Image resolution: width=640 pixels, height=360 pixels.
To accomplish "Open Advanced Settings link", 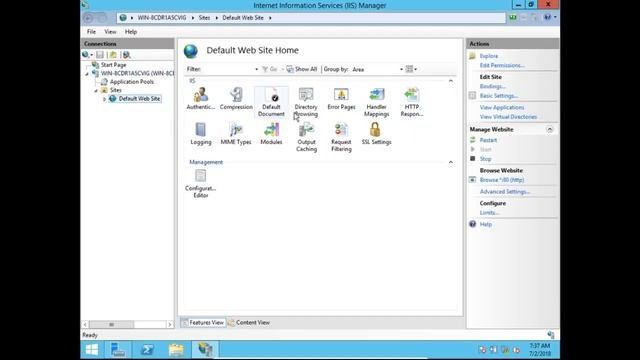I will tap(505, 191).
